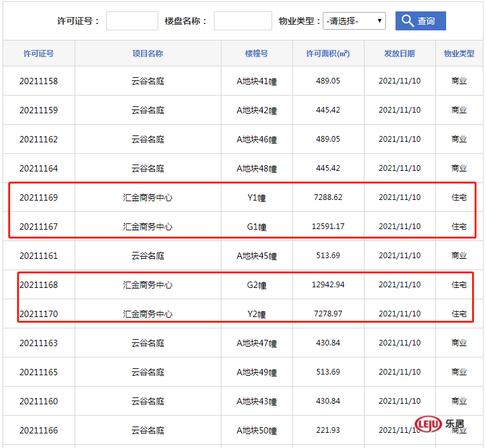Click area value 7278.97

coord(328,314)
